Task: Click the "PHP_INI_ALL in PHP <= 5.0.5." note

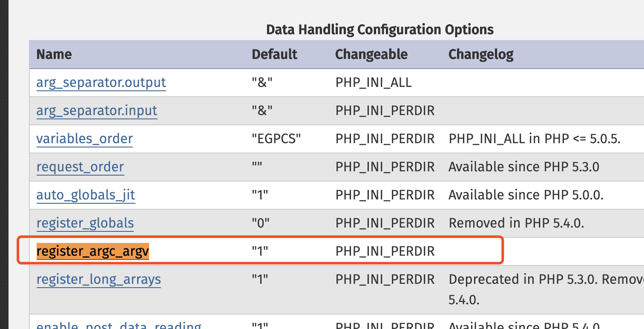Action: click(534, 139)
